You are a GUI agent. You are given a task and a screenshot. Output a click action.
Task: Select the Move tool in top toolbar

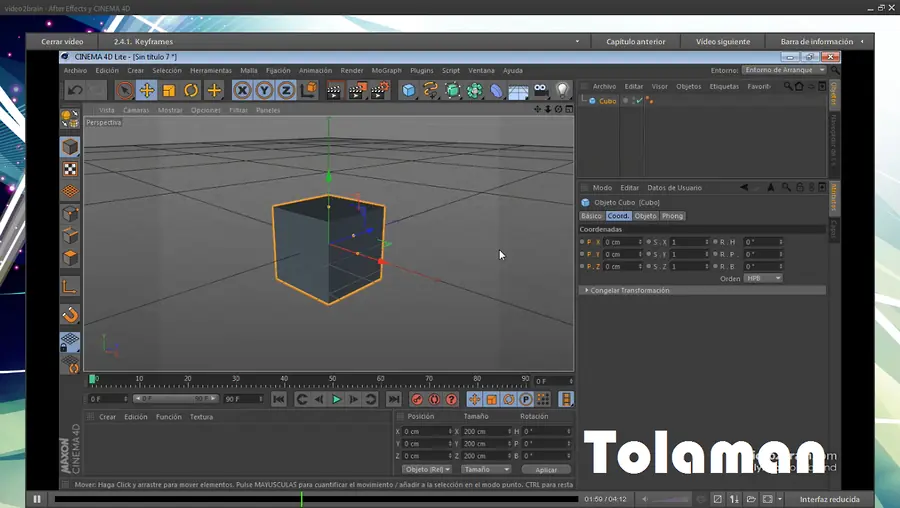tap(146, 91)
